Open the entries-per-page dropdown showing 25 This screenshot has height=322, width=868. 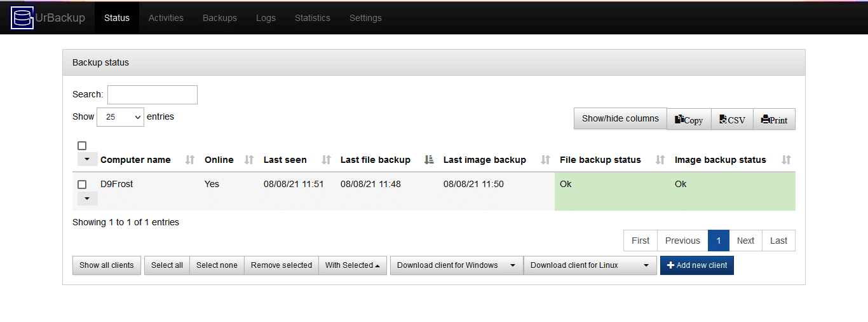[x=120, y=117]
